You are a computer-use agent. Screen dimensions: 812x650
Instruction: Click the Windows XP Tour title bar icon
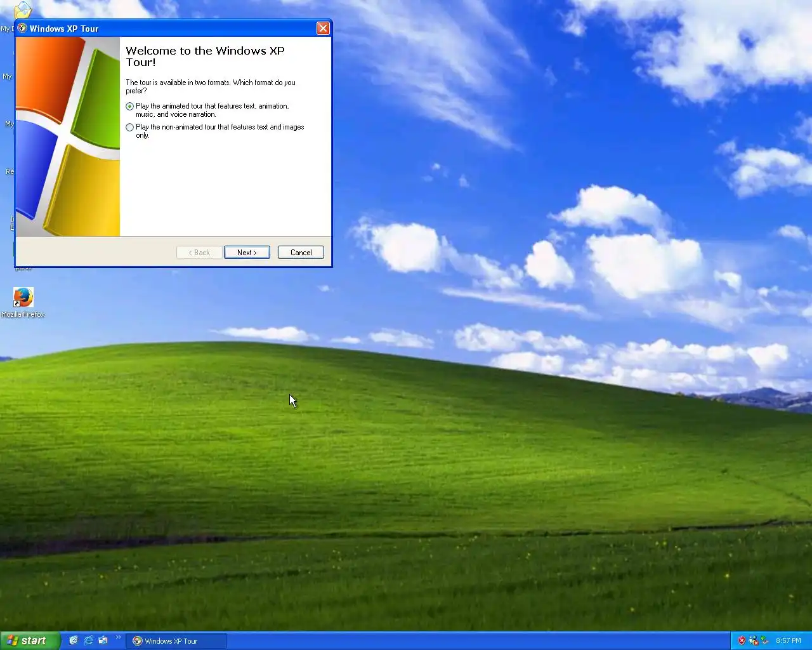click(x=22, y=28)
